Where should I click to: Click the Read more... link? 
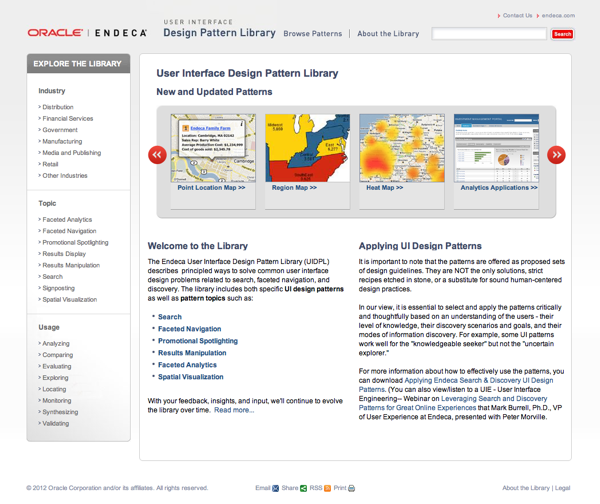click(234, 410)
